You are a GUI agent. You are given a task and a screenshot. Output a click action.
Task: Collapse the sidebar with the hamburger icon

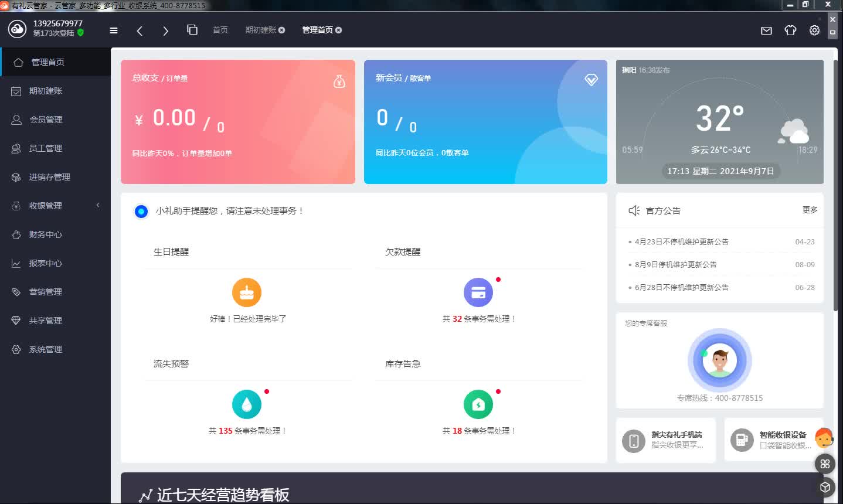coord(114,30)
